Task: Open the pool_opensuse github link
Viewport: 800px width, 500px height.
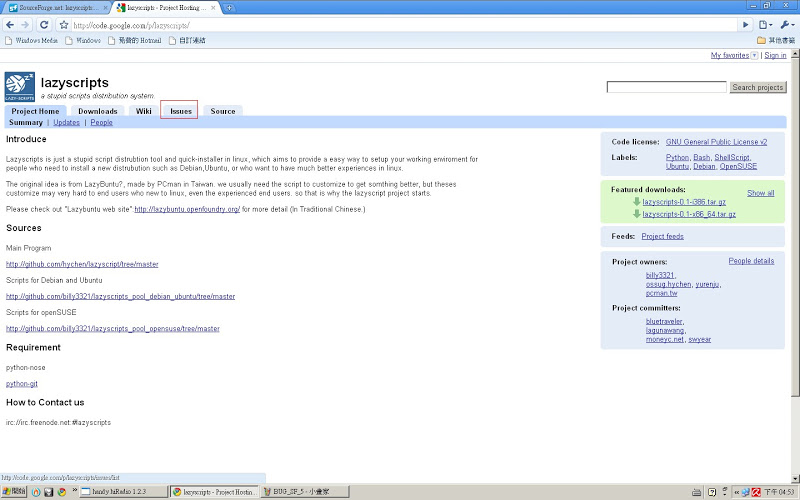Action: (x=113, y=329)
